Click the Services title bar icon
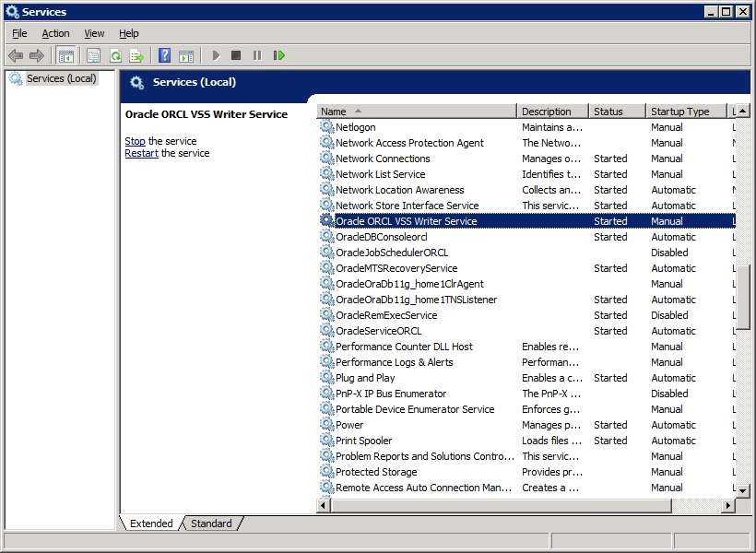Image resolution: width=756 pixels, height=553 pixels. pyautogui.click(x=12, y=12)
